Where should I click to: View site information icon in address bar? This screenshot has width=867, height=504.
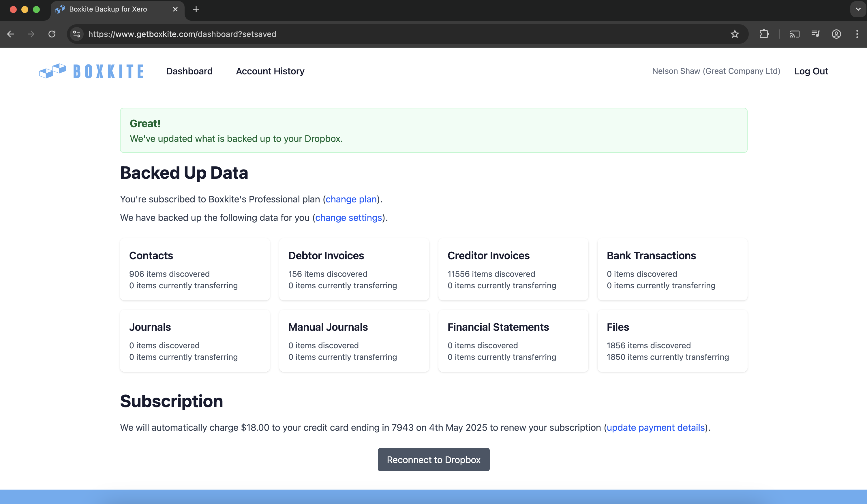click(77, 34)
